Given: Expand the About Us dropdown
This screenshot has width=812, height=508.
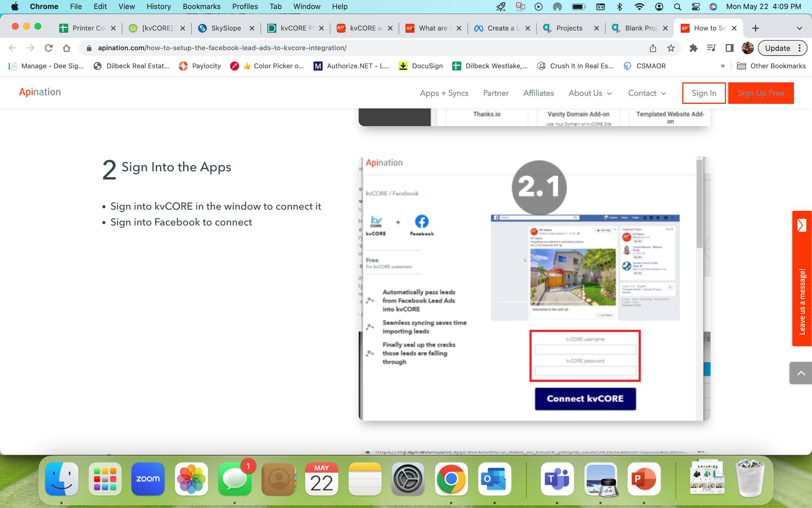Looking at the screenshot, I should [590, 93].
